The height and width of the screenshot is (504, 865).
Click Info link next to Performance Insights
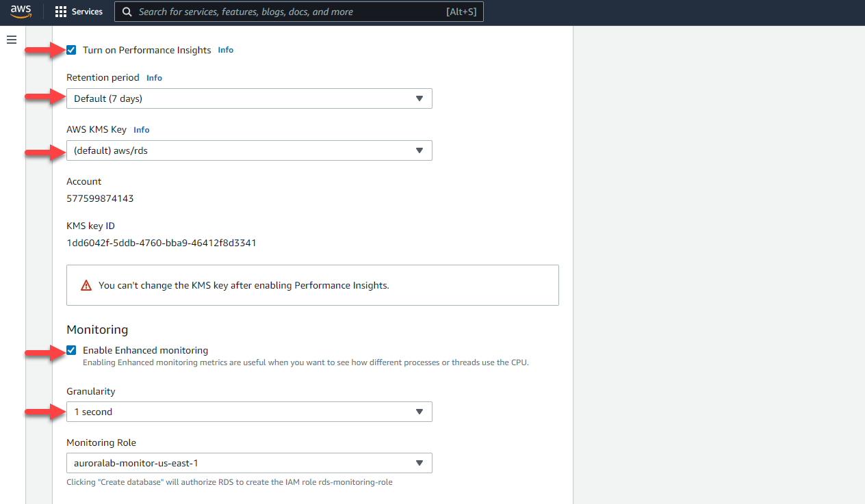tap(225, 50)
